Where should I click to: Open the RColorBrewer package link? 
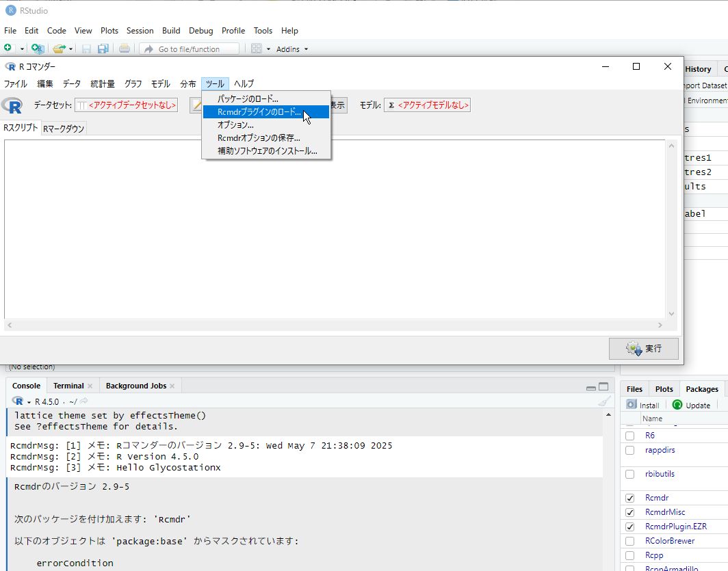[x=670, y=542]
